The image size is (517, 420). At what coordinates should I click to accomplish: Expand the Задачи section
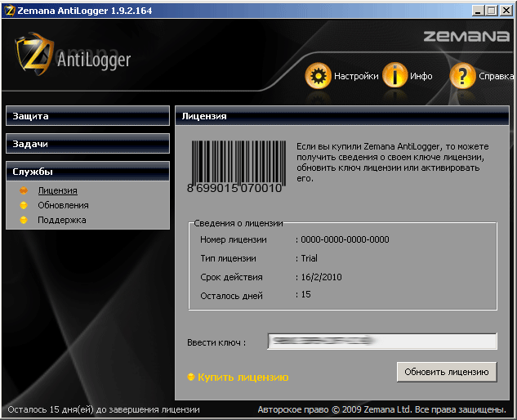[87, 144]
